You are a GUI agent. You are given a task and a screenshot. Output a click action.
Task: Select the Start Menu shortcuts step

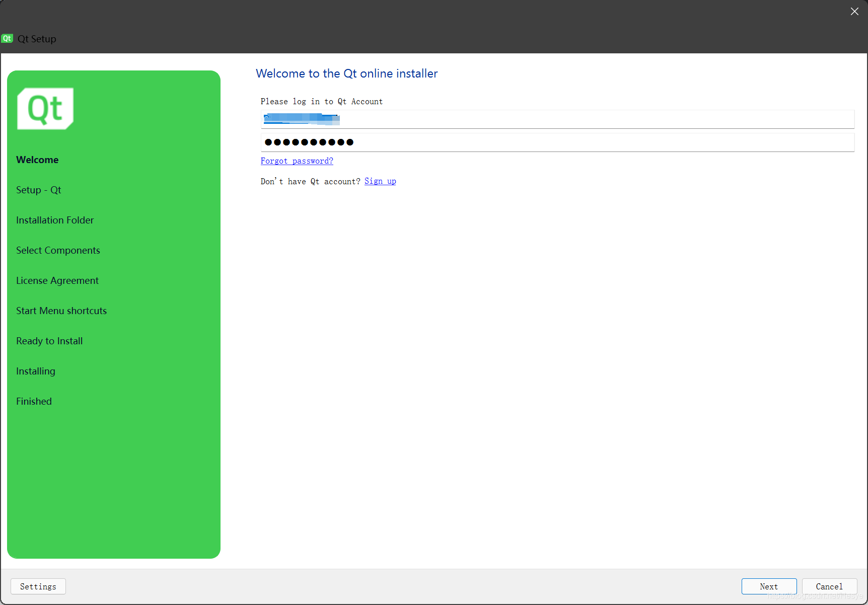[x=61, y=311]
